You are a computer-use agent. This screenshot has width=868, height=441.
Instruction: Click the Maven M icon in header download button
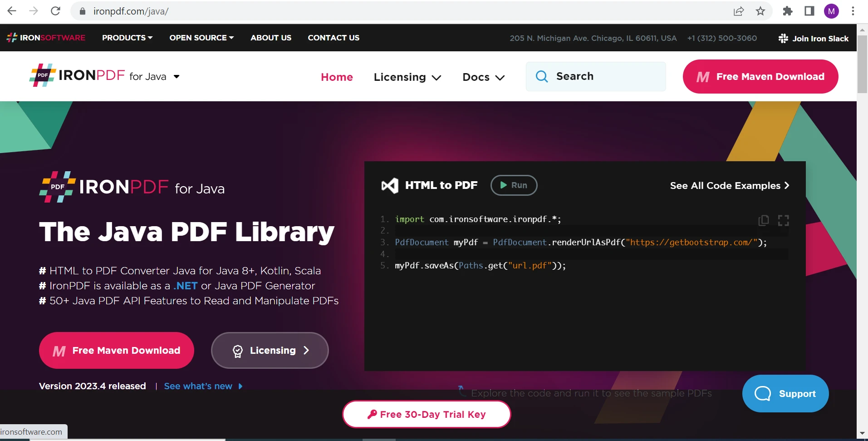(703, 77)
